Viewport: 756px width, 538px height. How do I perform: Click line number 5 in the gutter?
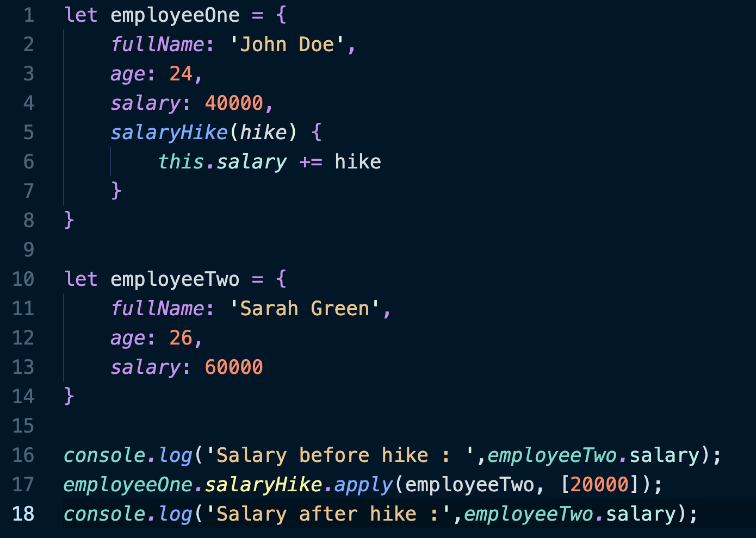[29, 133]
